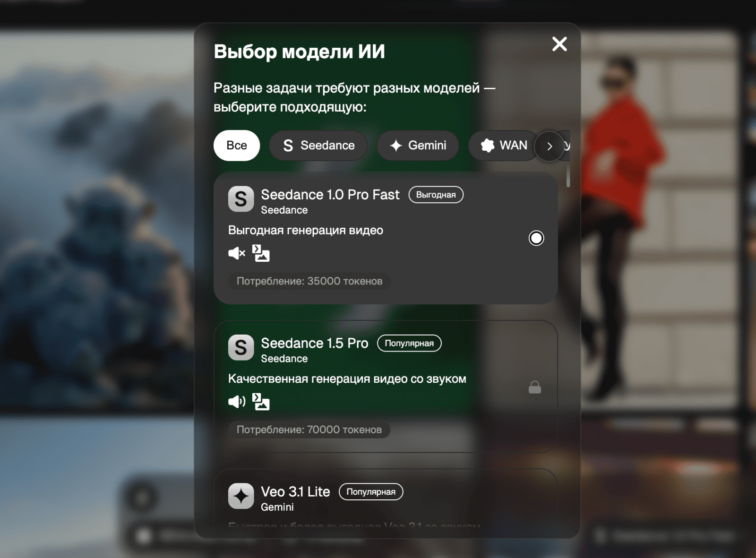This screenshot has width=756, height=558.
Task: Click the "Выбор модели ИИ" heading
Action: coord(300,52)
